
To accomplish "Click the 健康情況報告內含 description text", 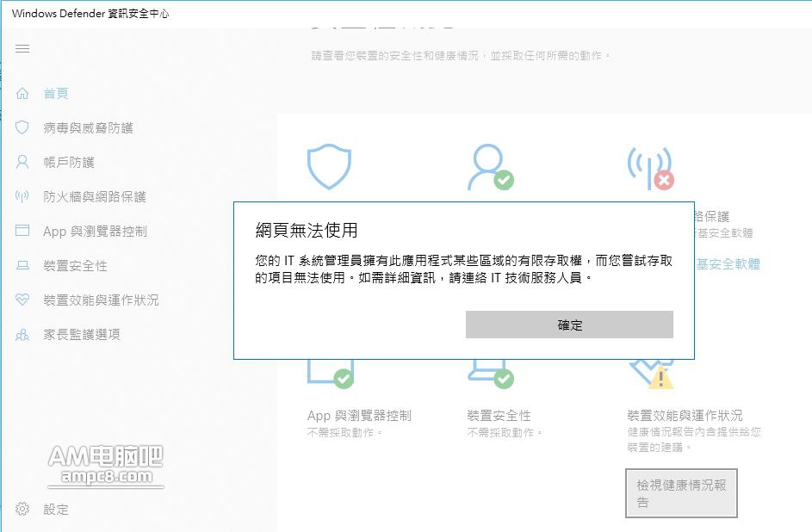I will pos(694,439).
